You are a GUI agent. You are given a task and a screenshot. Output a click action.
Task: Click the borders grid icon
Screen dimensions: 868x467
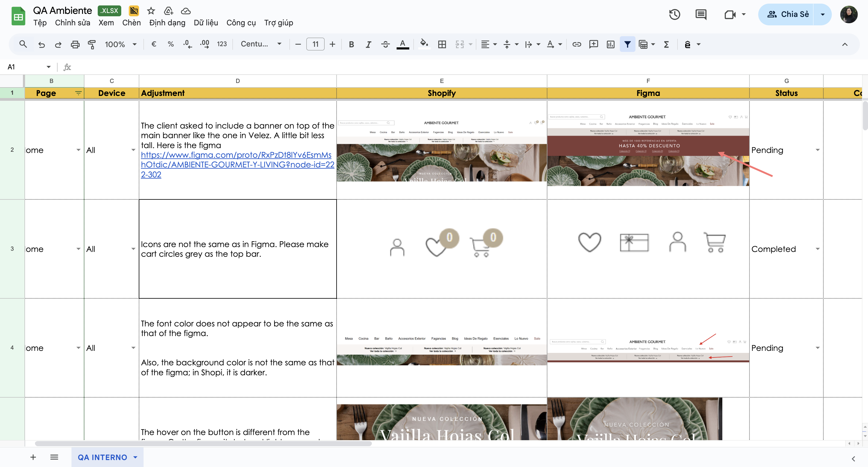[x=442, y=44]
